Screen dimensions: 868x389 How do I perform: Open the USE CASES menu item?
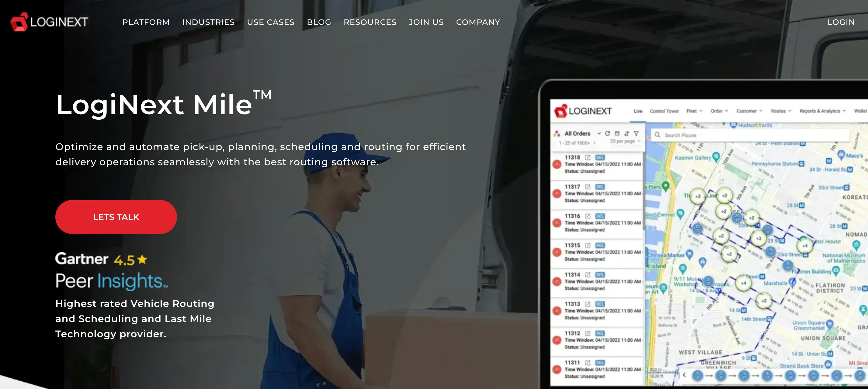[x=271, y=22]
